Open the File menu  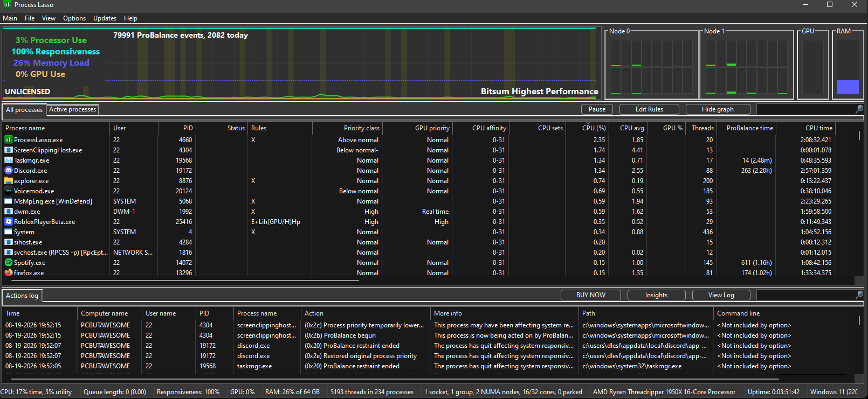click(x=30, y=18)
